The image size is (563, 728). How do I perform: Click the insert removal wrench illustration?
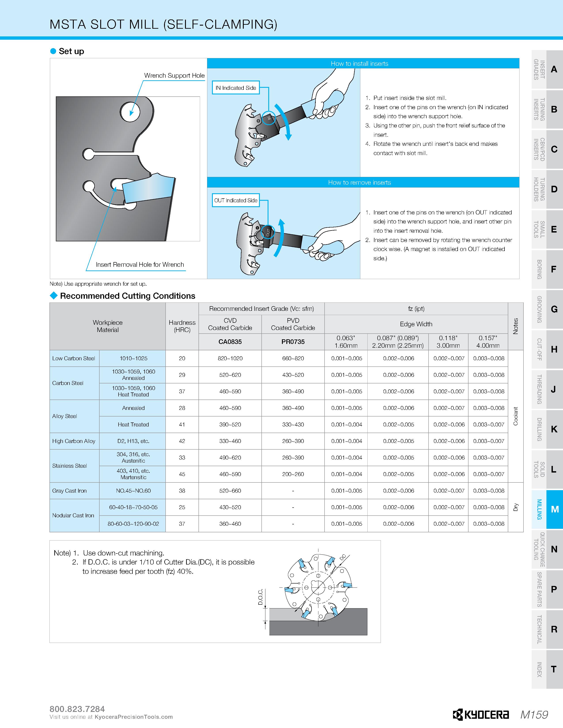click(x=283, y=233)
